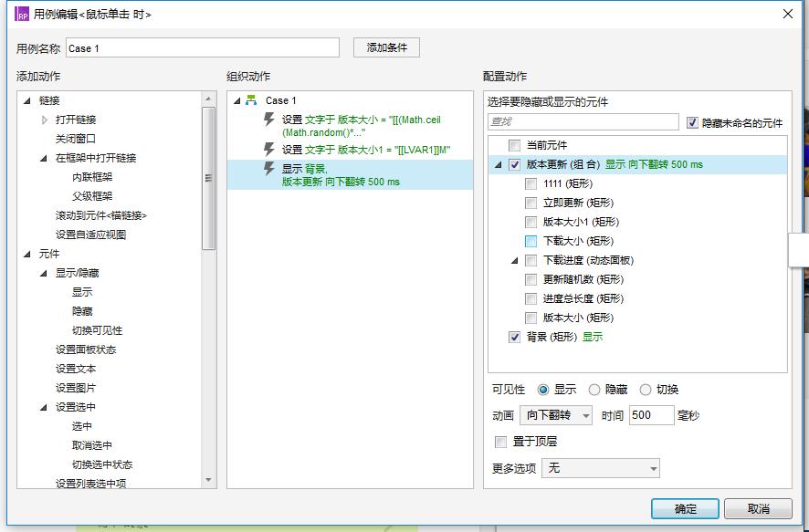This screenshot has height=532, width=809.
Task: Select the 设置 文字于 版本大小1 action row
Action: (350, 150)
